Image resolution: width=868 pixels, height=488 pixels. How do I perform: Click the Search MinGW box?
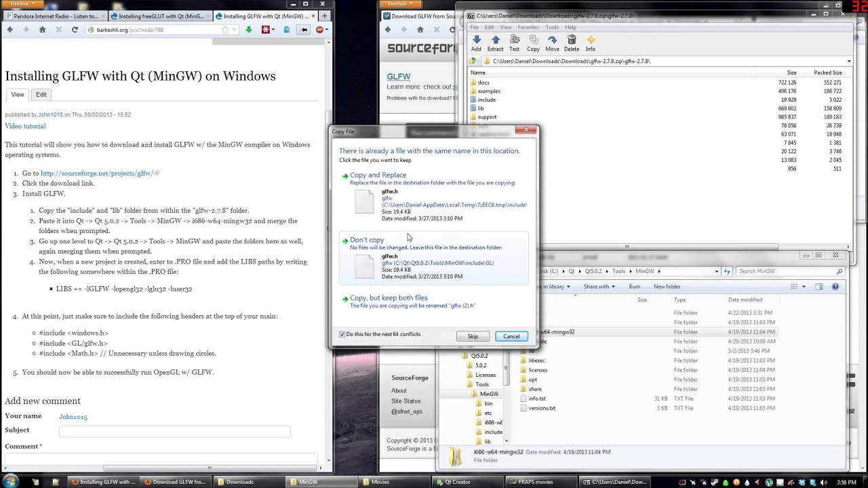789,271
